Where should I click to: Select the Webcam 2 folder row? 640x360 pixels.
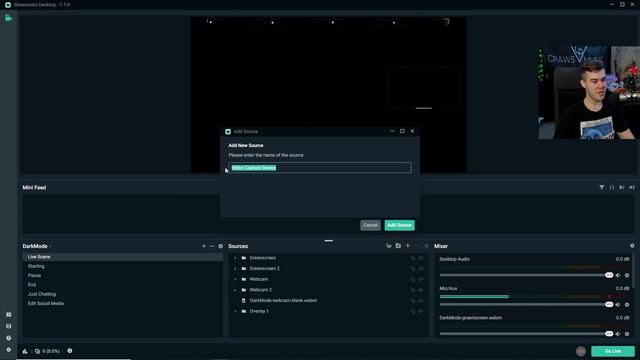tap(328, 290)
